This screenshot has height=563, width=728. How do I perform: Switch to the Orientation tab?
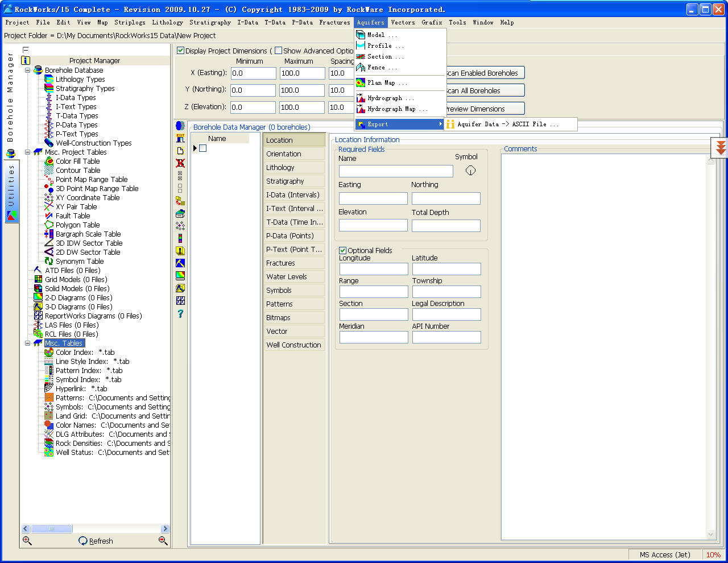click(294, 154)
